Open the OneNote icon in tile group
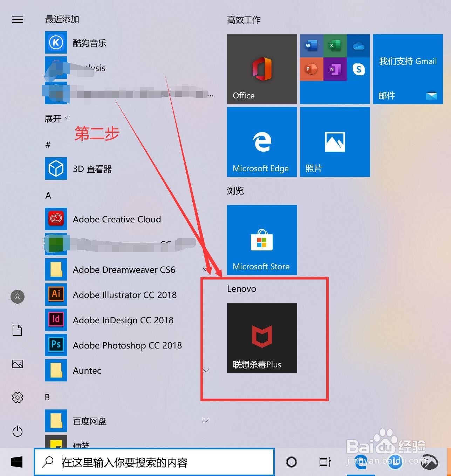Screen dimensions: 451x476 335,69
